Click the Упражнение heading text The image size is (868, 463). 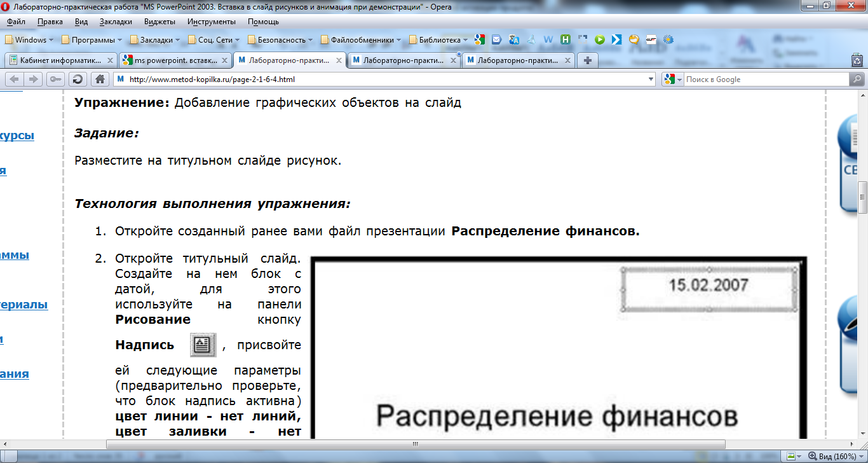(122, 102)
